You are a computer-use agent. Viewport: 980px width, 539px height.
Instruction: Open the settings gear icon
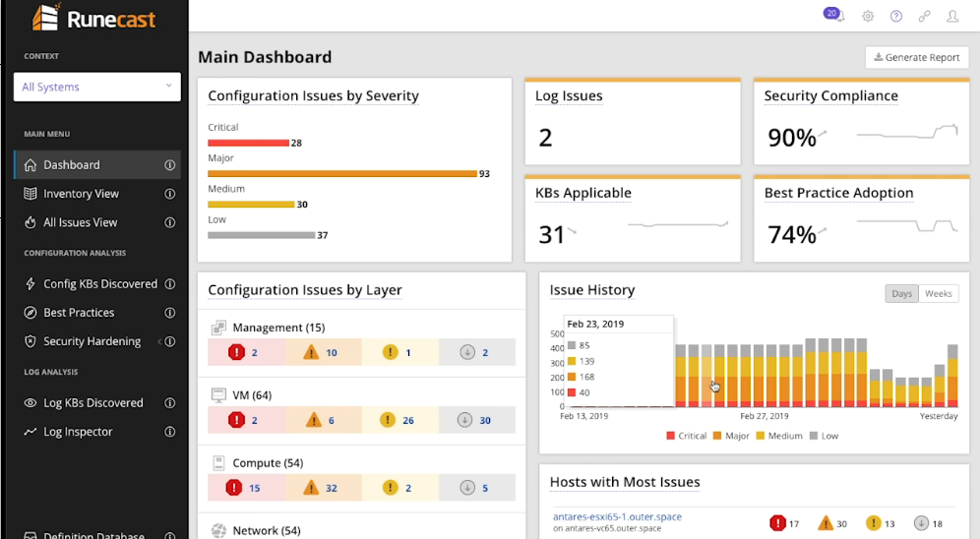click(x=868, y=17)
